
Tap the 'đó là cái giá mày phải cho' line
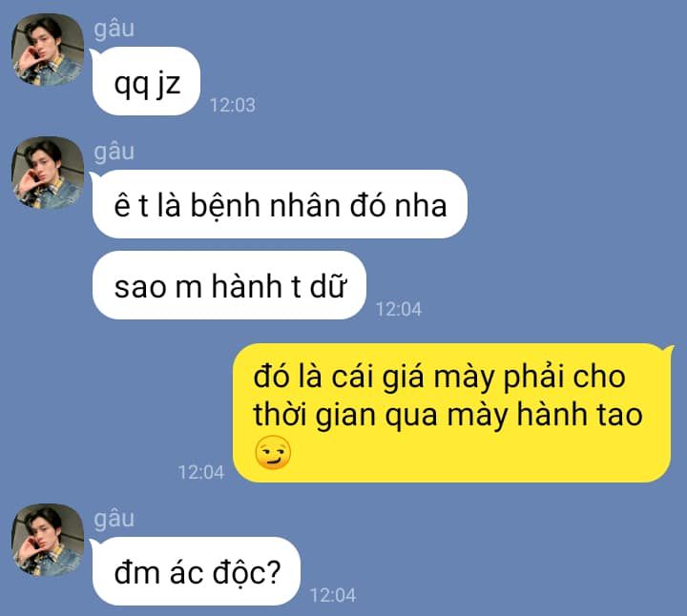click(440, 378)
